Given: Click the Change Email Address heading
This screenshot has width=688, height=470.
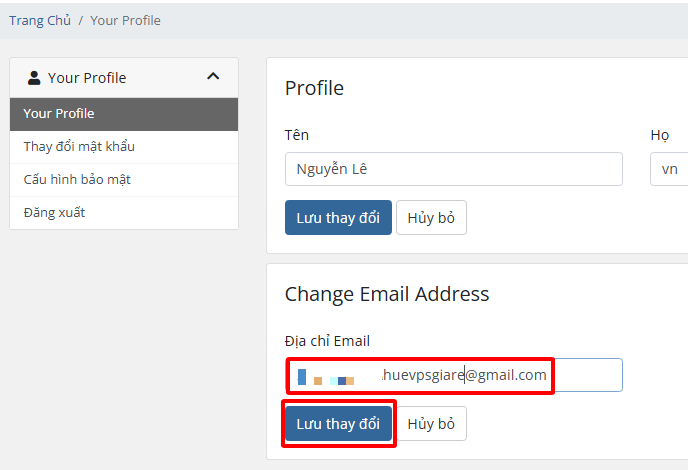Looking at the screenshot, I should [387, 294].
